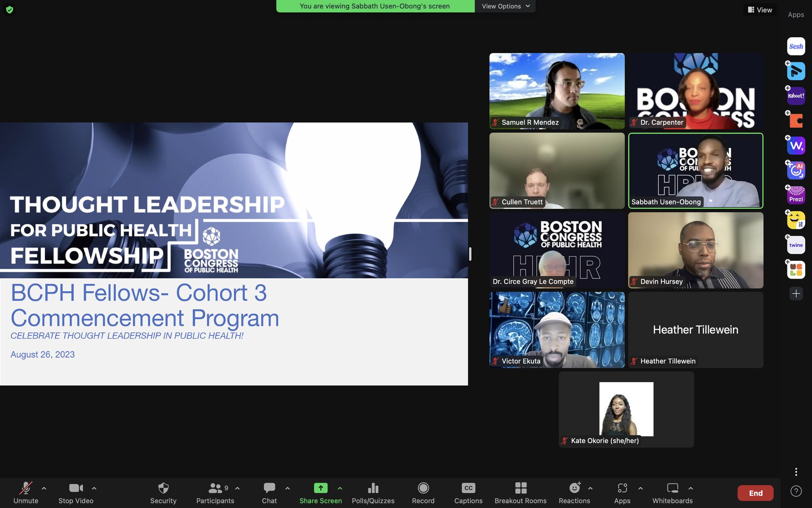The height and width of the screenshot is (508, 812).
Task: Toggle closed Captions
Action: (468, 493)
